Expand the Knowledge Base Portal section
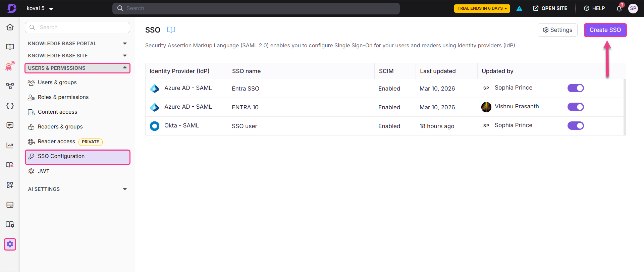644x272 pixels. pos(77,44)
